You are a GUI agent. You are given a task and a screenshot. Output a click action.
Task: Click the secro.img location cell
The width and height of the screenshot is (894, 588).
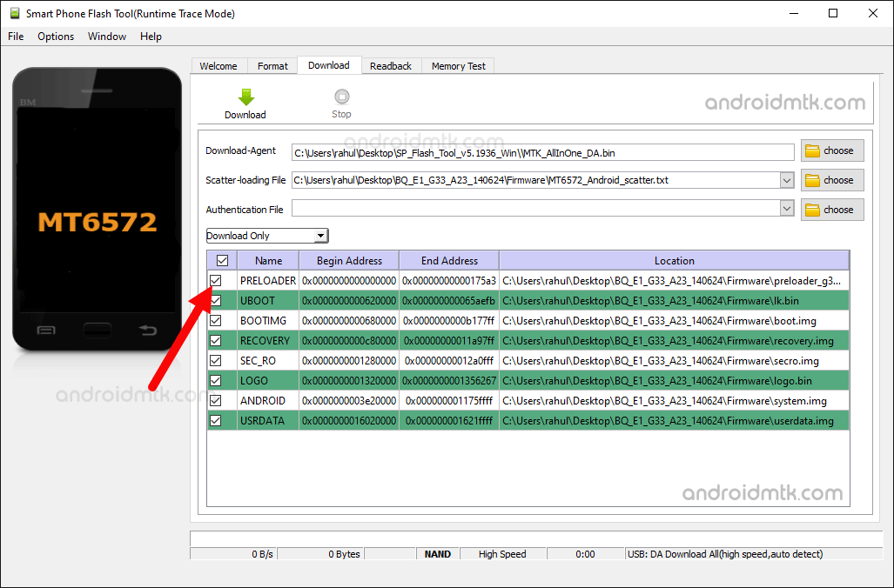675,360
